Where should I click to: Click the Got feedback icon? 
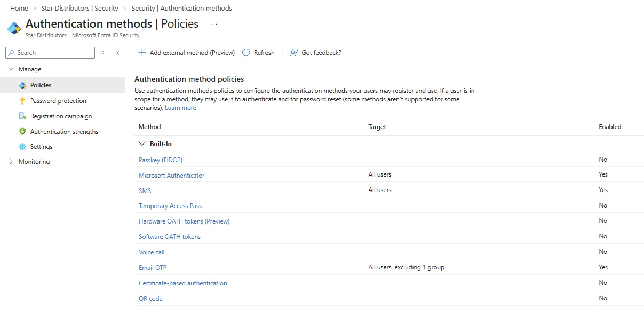coord(294,53)
